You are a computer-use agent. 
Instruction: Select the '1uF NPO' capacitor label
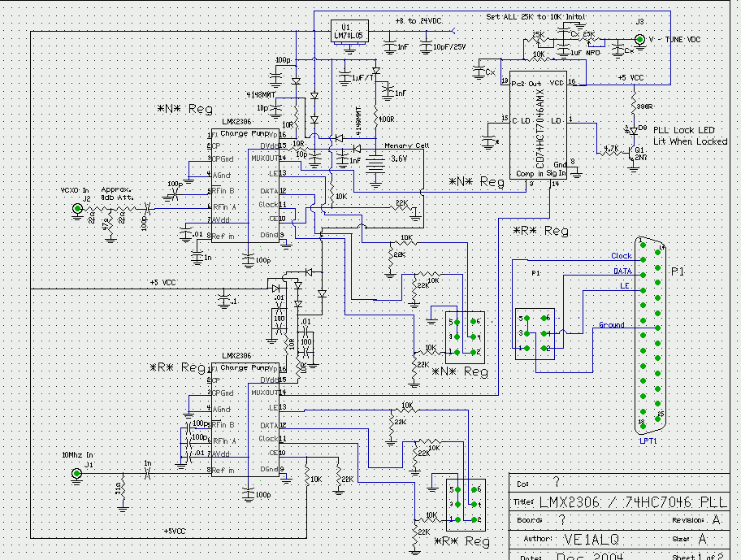pos(585,53)
